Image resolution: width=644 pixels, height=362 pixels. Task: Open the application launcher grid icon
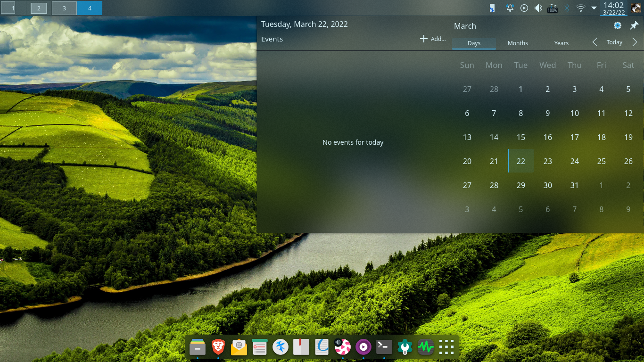pyautogui.click(x=446, y=347)
